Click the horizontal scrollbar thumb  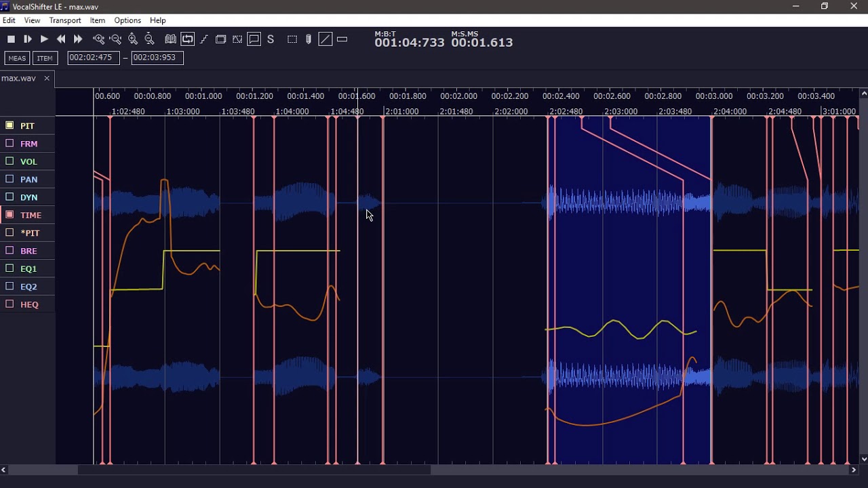pos(254,470)
